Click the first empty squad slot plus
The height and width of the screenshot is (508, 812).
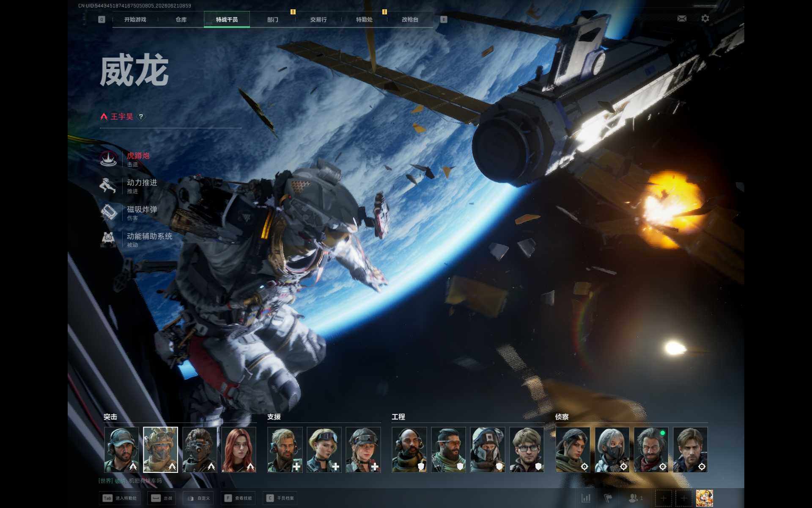click(663, 498)
